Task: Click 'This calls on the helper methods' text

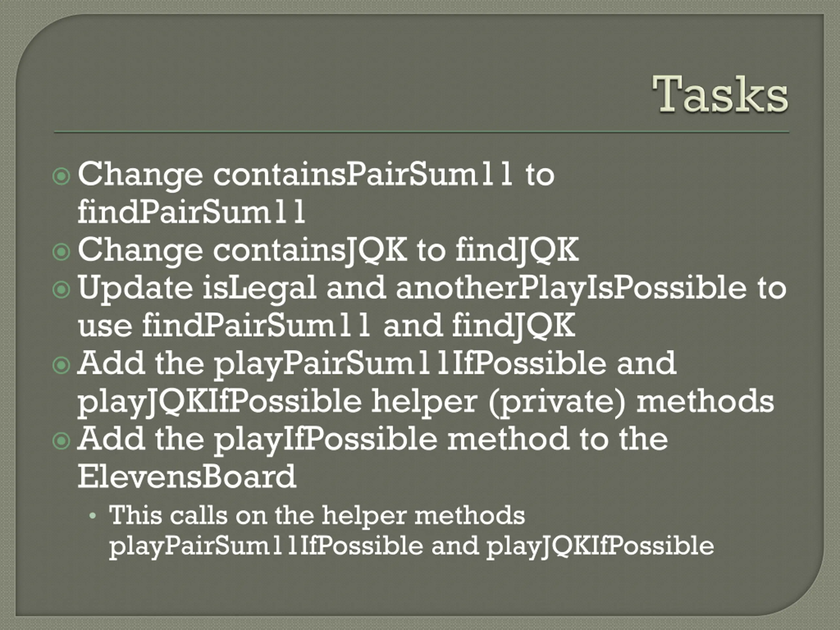Action: (317, 516)
